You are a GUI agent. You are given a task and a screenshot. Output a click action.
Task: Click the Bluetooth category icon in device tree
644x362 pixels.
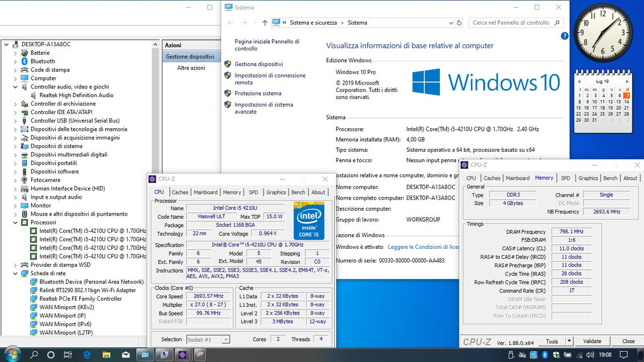(24, 61)
